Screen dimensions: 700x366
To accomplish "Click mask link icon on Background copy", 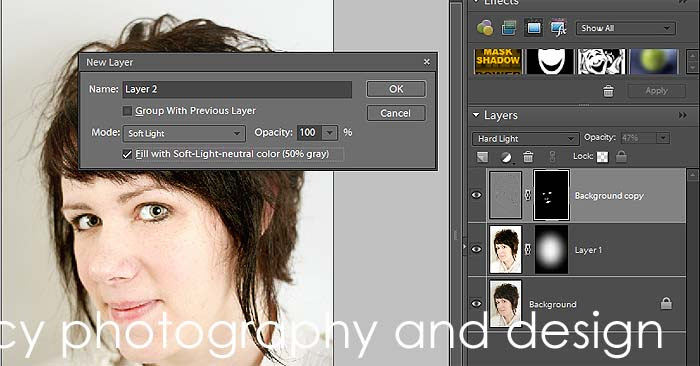I will (528, 195).
